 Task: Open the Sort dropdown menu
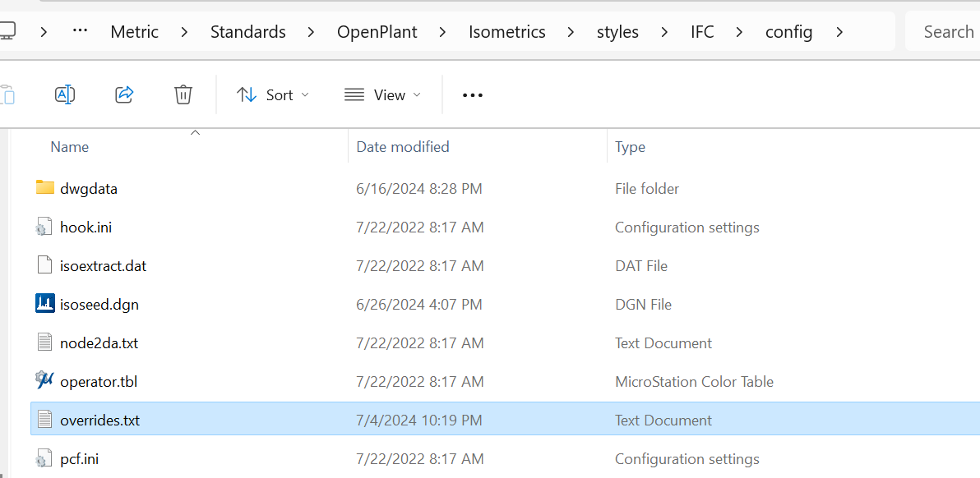click(x=273, y=94)
